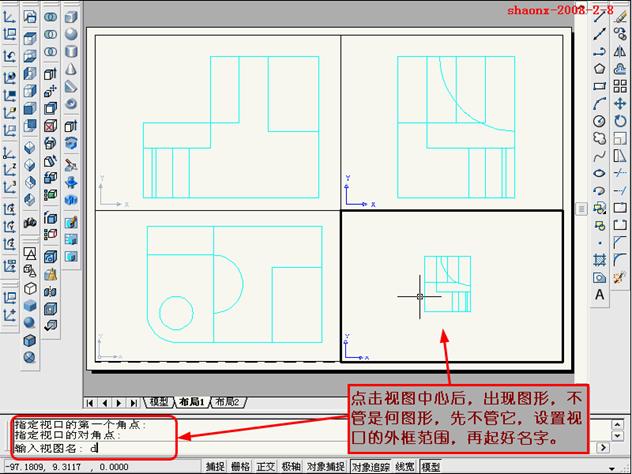Screen dimensions: 632x474
Task: Select the Multiline Text (A) tool
Action: tap(598, 294)
